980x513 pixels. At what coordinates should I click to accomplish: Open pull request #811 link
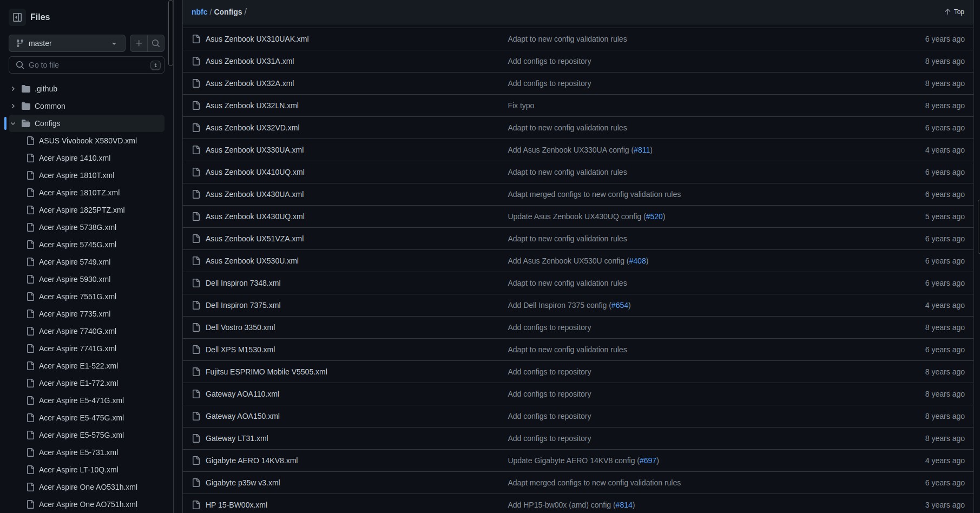[642, 150]
